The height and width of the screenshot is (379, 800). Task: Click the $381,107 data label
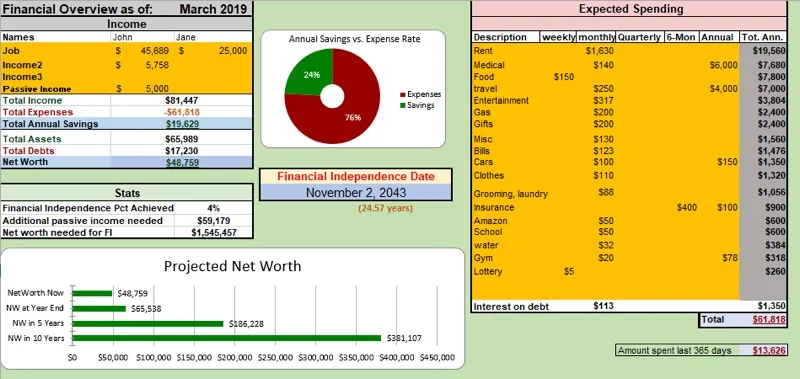point(405,338)
